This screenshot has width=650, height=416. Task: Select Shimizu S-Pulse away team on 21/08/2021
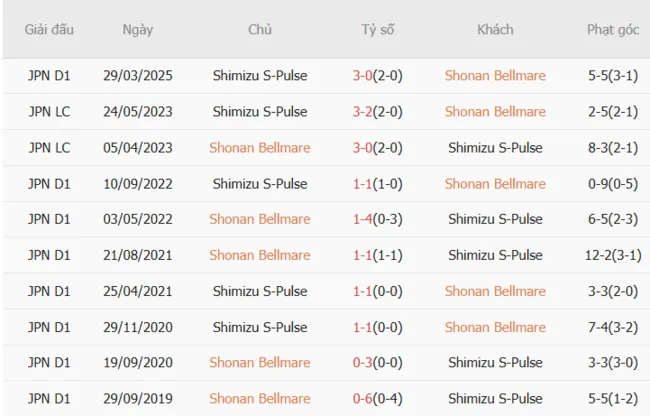click(495, 256)
